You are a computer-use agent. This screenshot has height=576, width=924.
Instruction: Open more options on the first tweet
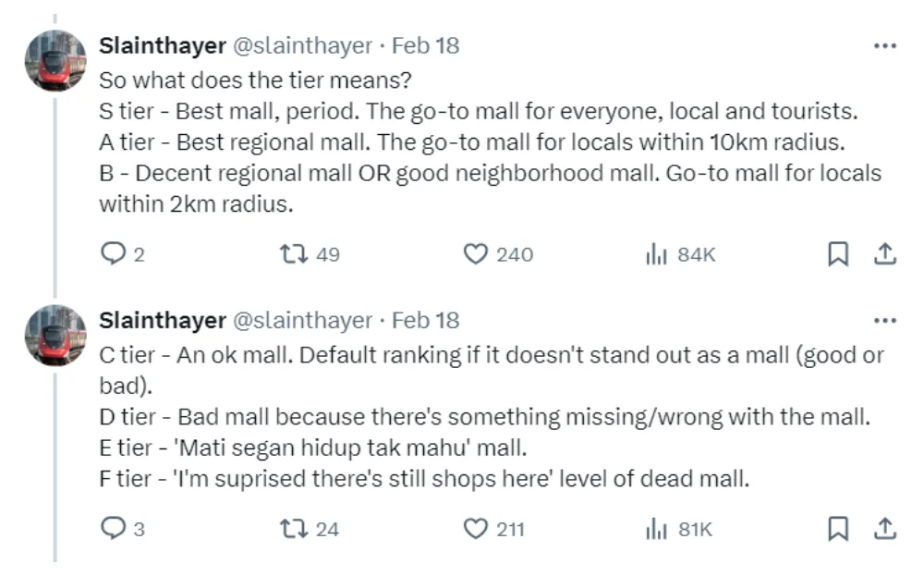(x=884, y=46)
